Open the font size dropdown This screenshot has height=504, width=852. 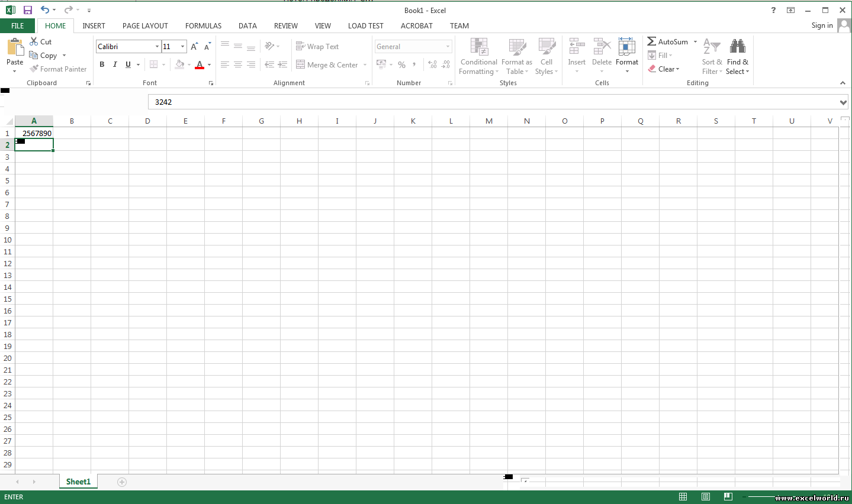(x=182, y=47)
